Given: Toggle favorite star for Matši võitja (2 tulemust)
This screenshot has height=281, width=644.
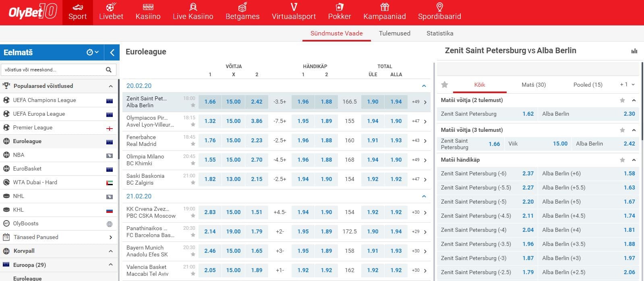Looking at the screenshot, I should pyautogui.click(x=622, y=100).
